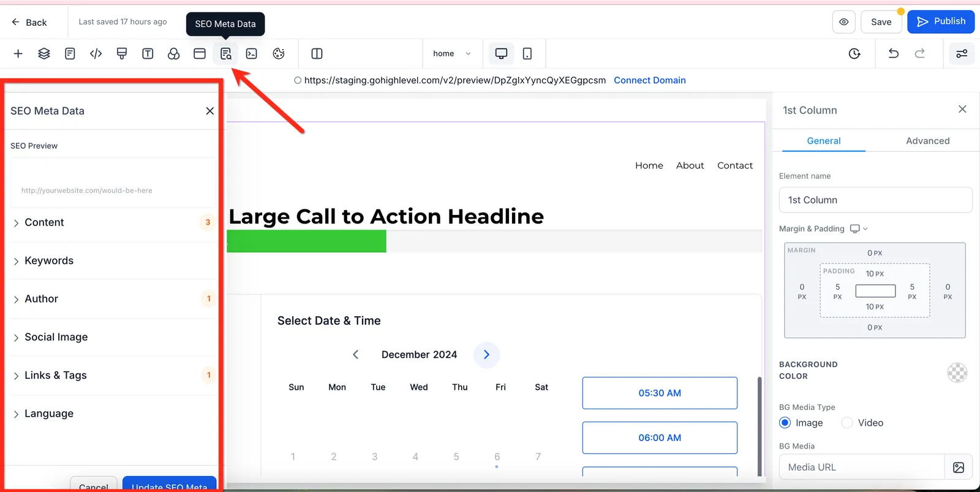Click the preview eye icon
980x492 pixels.
844,22
